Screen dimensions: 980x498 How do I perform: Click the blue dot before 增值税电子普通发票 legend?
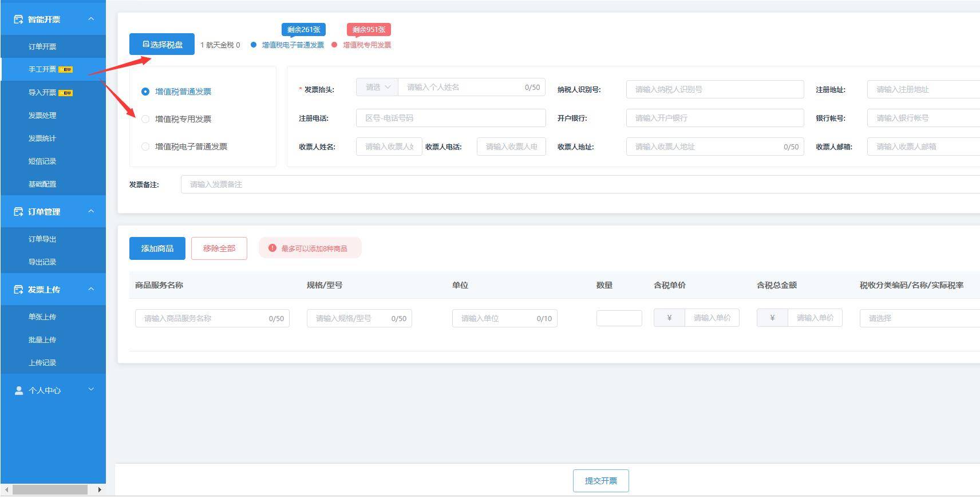pos(254,45)
